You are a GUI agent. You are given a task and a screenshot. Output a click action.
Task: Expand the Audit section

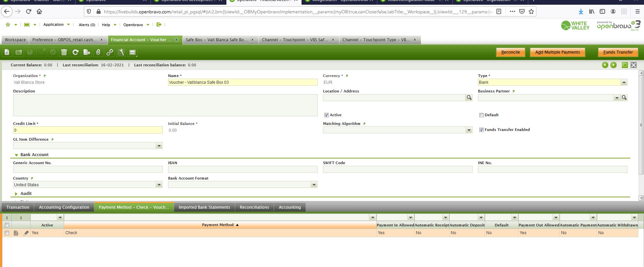click(x=16, y=194)
